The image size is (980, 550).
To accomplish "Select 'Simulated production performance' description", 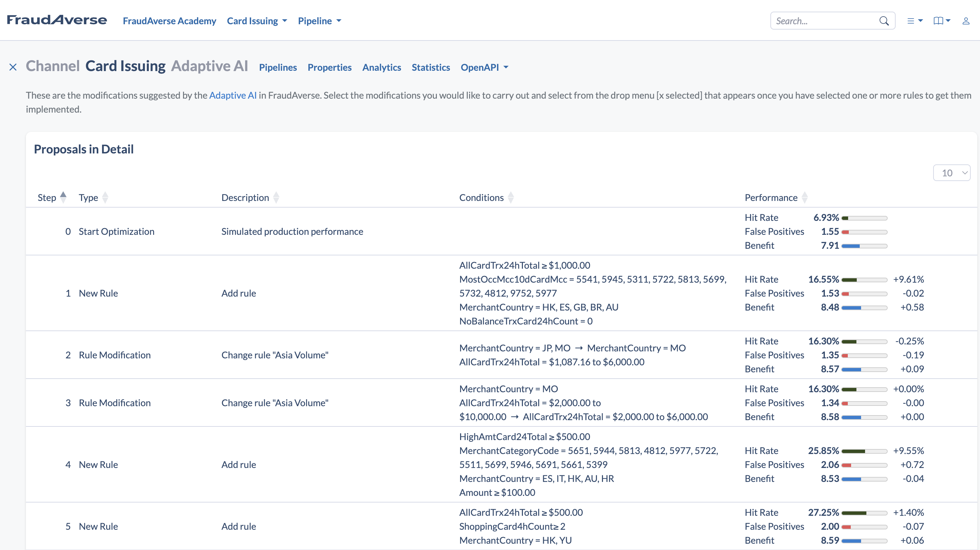I will point(292,231).
